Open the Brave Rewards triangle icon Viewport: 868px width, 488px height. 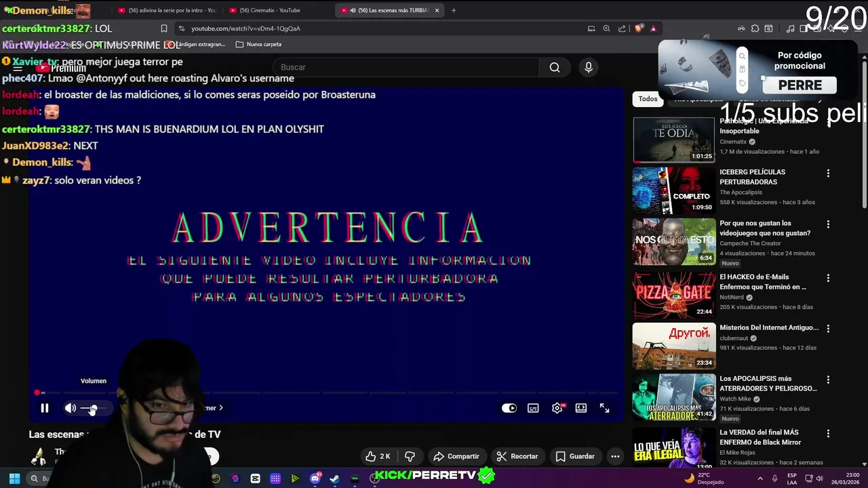tap(654, 28)
